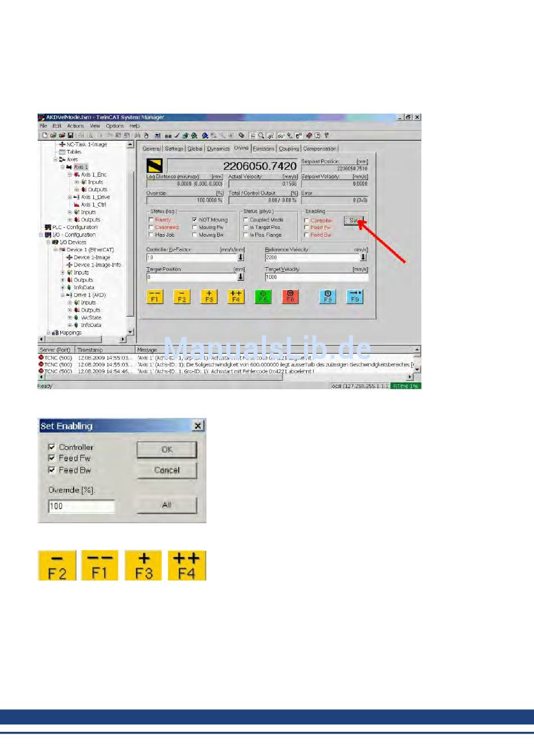Click the blue F9 button
This screenshot has width=534, height=756.
tap(355, 296)
